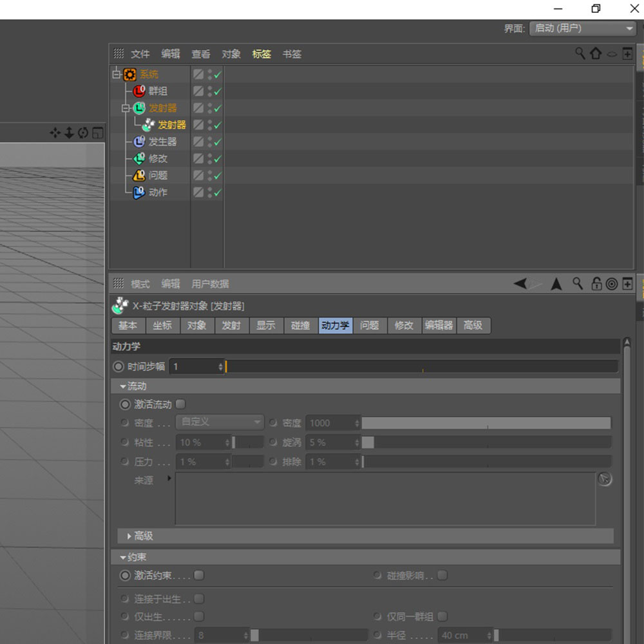Collapse the 约束 section
Image resolution: width=644 pixels, height=644 pixels.
(x=123, y=557)
